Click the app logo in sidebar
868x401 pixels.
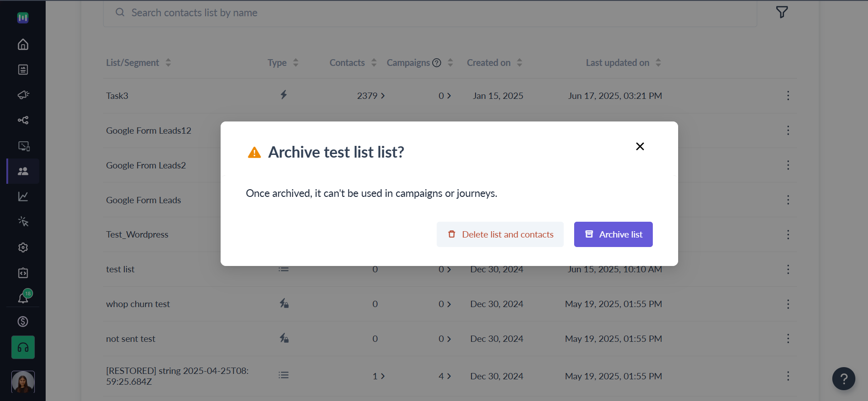[x=23, y=18]
